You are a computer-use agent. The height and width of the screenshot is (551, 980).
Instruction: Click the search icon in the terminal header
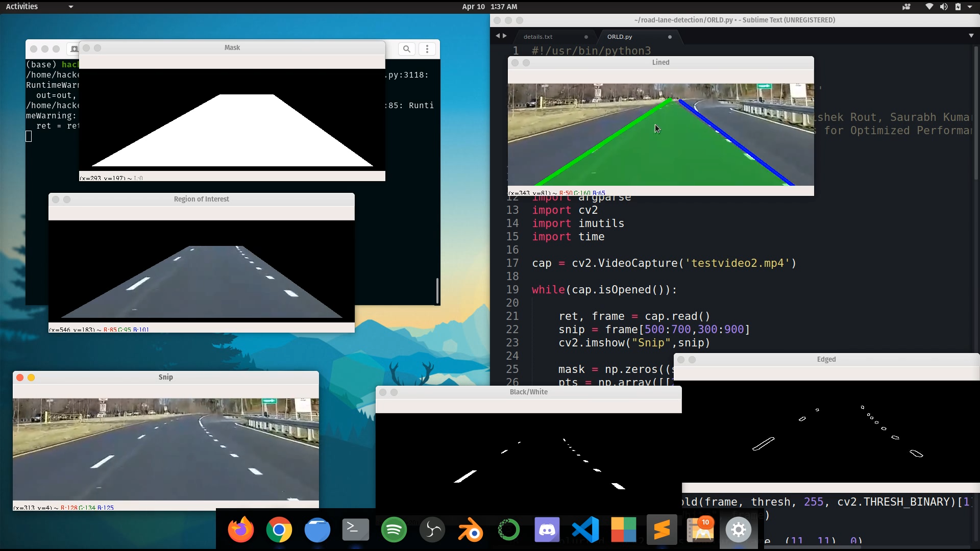[x=406, y=48]
